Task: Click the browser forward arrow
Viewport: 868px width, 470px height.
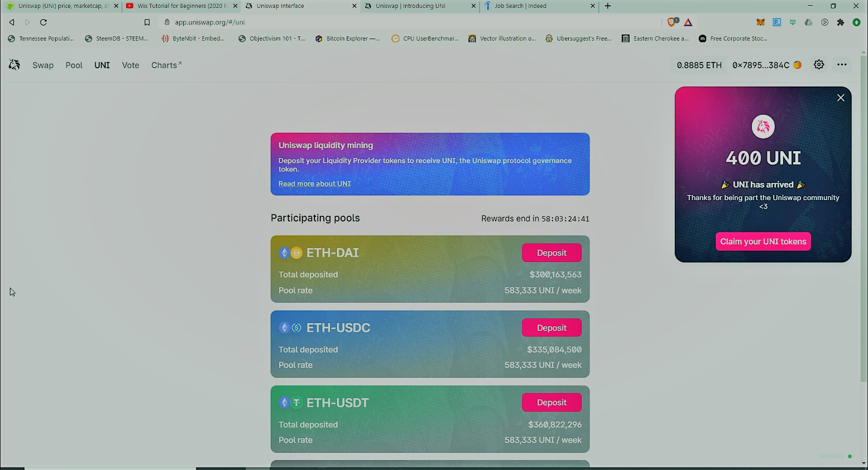Action: pyautogui.click(x=28, y=22)
